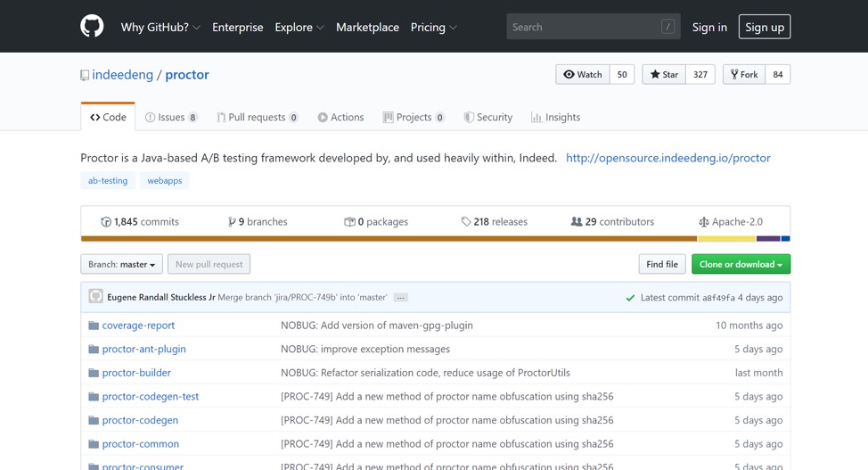Click the folder icon next to proctor-codegen-test
Viewport: 868px width, 470px height.
[x=94, y=397]
